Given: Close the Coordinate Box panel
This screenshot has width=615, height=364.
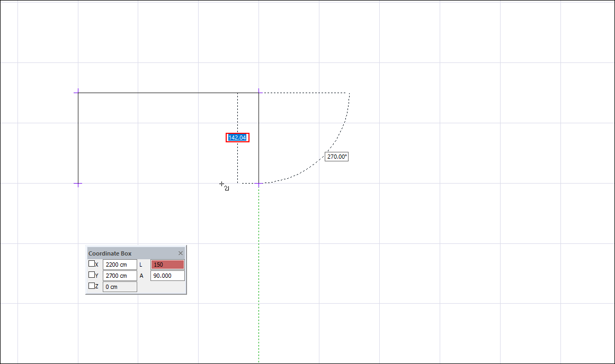Looking at the screenshot, I should 181,253.
